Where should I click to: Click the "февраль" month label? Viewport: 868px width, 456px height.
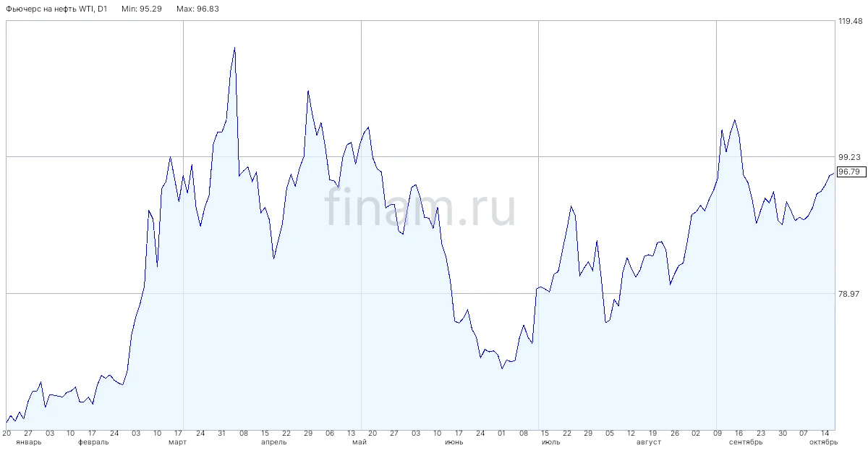(x=93, y=442)
